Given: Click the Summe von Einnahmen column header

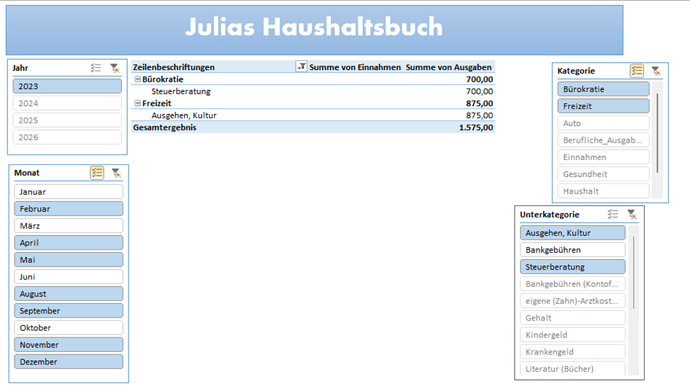Looking at the screenshot, I should coord(355,67).
